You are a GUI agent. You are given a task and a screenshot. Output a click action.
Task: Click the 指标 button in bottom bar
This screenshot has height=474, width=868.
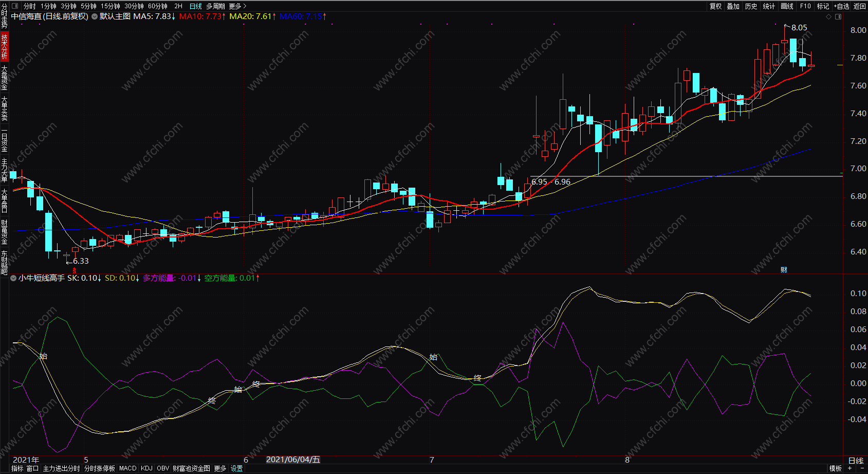click(17, 468)
